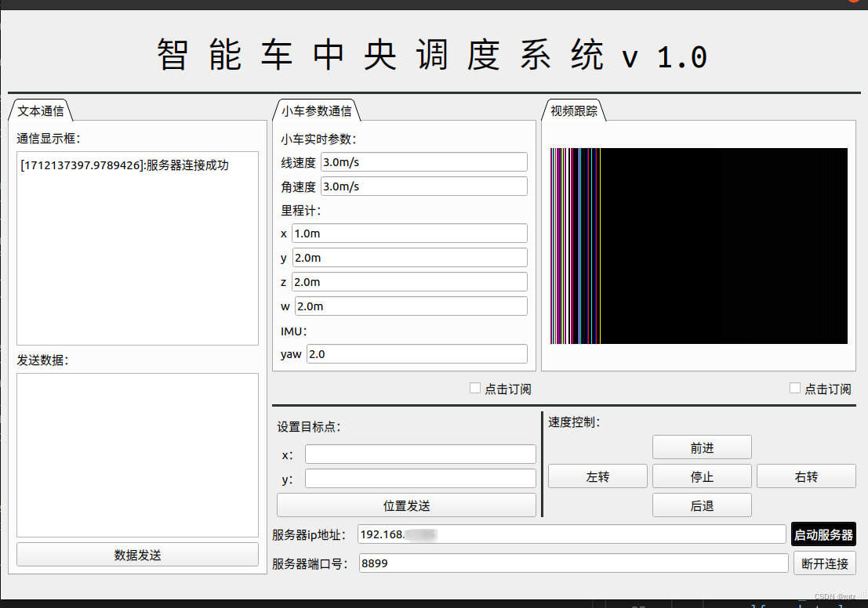Click the yaw IMU value field
The image size is (868, 608).
coord(416,353)
